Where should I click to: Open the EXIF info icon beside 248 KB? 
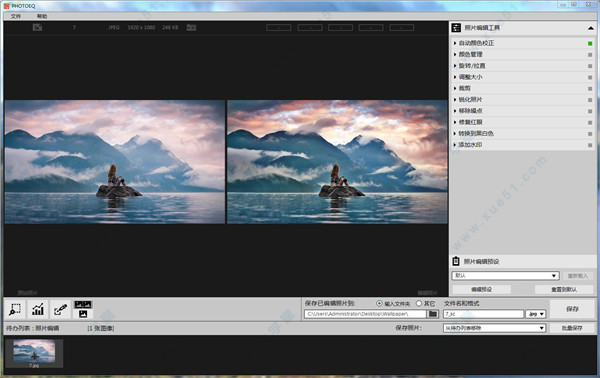191,27
